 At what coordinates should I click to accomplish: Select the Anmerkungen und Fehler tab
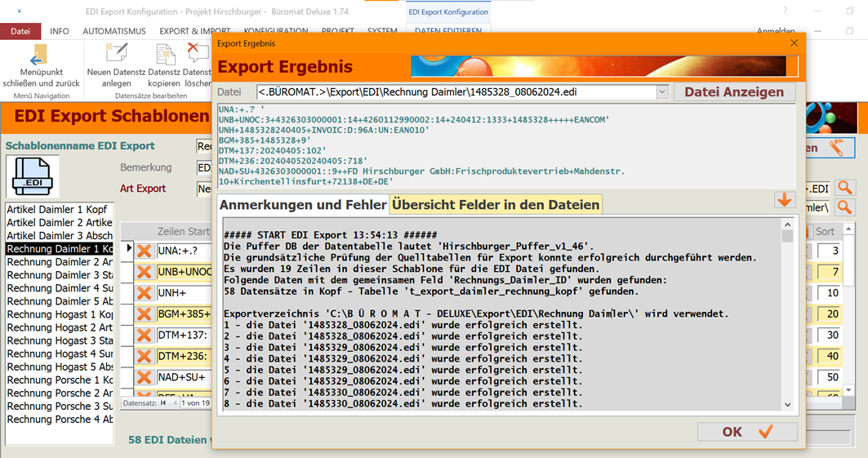coord(302,204)
